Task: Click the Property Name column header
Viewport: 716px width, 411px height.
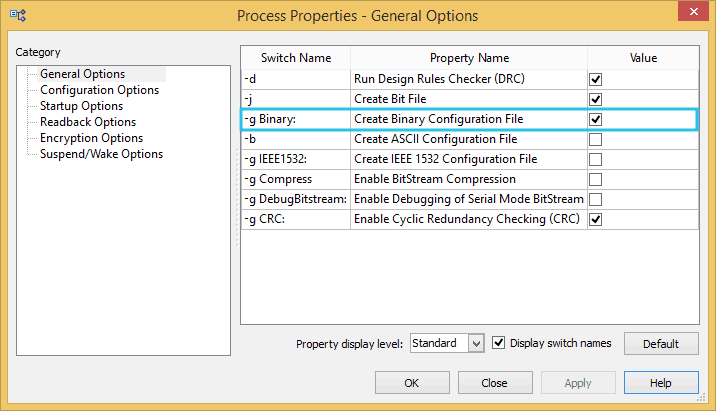Action: (x=469, y=58)
